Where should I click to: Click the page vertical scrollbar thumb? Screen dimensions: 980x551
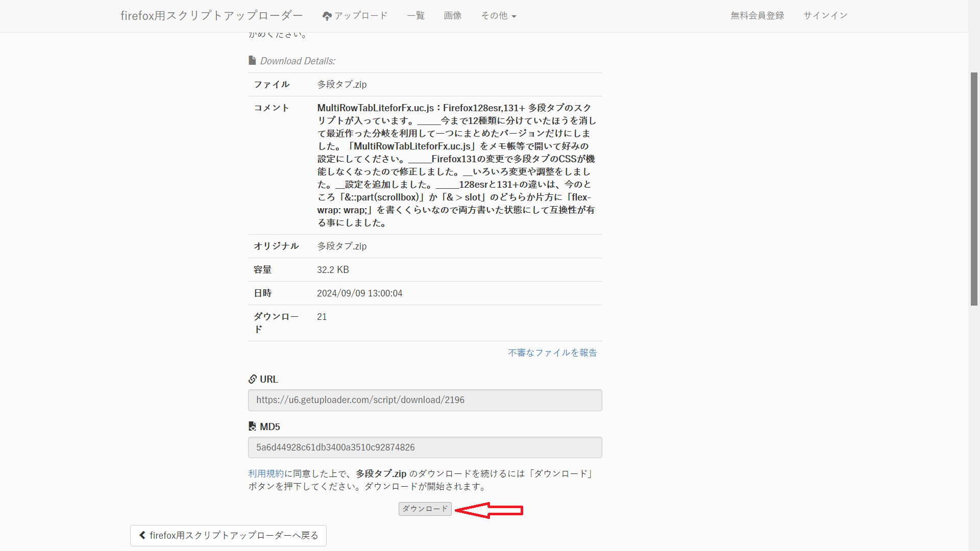pyautogui.click(x=974, y=189)
